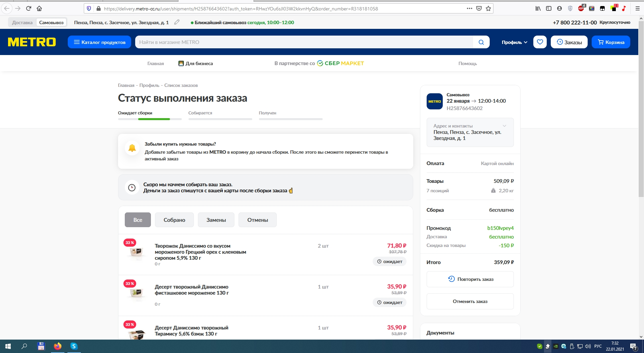Image resolution: width=644 pixels, height=353 pixels.
Task: Edit pickup address with pencil icon
Action: pyautogui.click(x=177, y=22)
